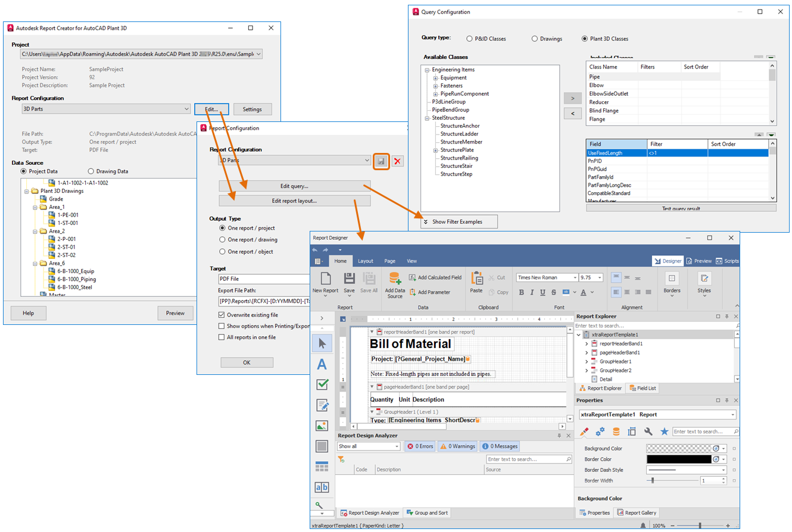Click the Border Width slider
Screen dimensions: 792x532
[672, 480]
